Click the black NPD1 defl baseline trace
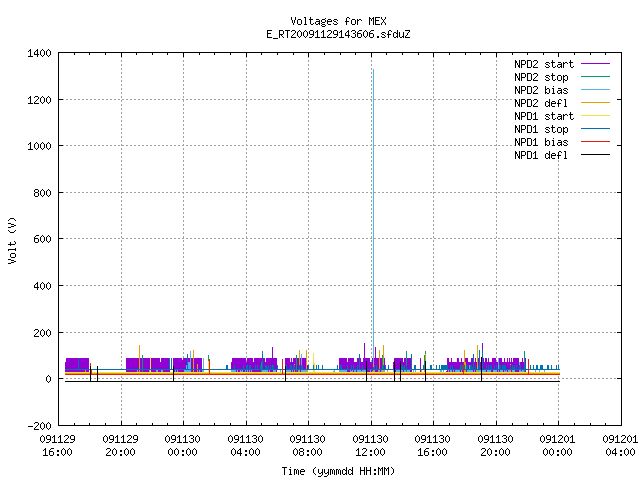 tap(312, 381)
